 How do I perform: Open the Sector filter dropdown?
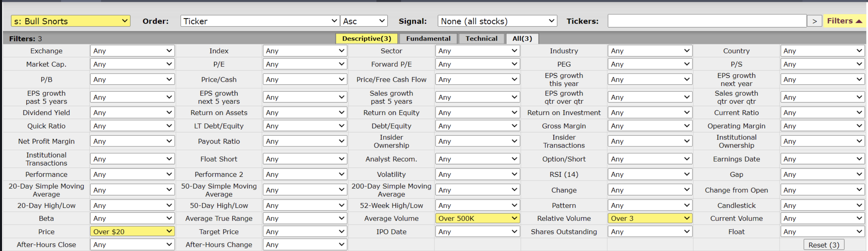478,51
